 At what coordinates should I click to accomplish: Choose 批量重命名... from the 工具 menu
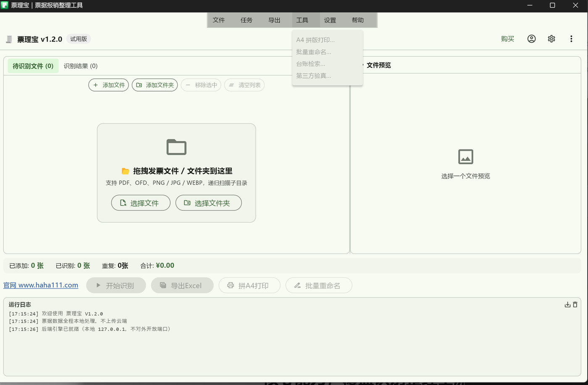[328, 52]
